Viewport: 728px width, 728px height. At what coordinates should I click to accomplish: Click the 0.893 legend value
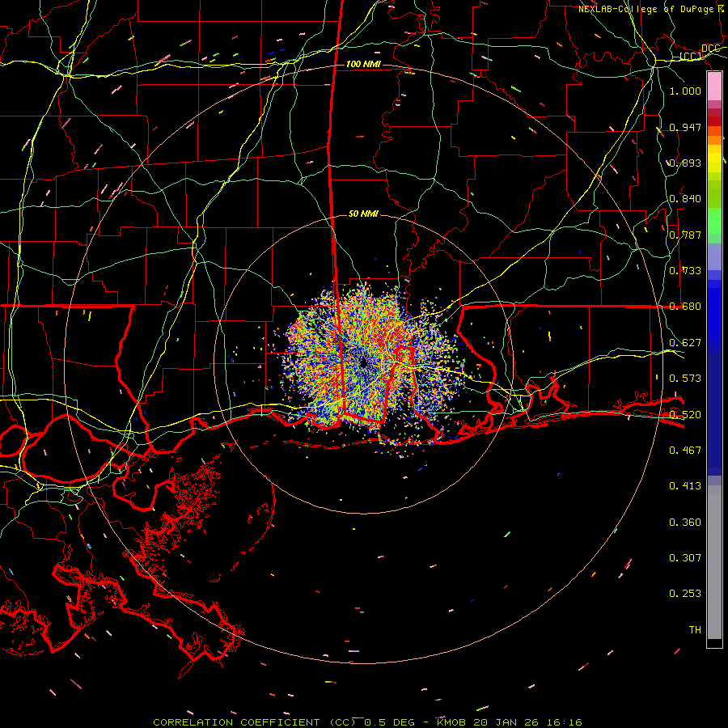pos(685,163)
